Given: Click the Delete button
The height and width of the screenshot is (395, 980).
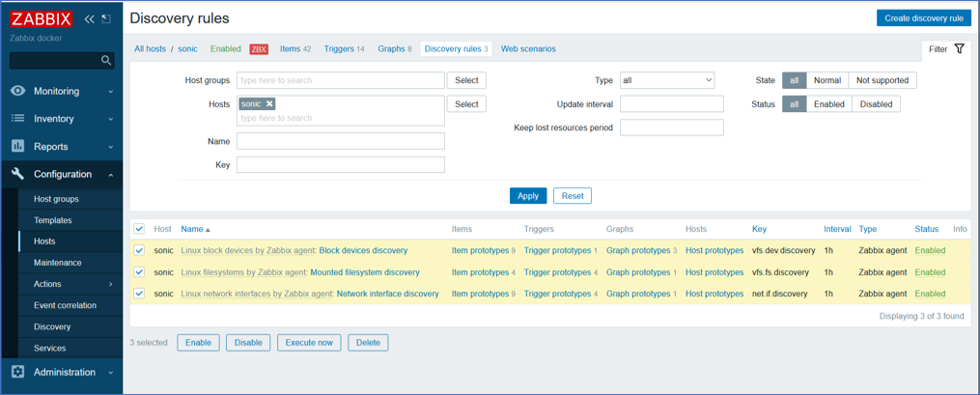Looking at the screenshot, I should click(368, 343).
